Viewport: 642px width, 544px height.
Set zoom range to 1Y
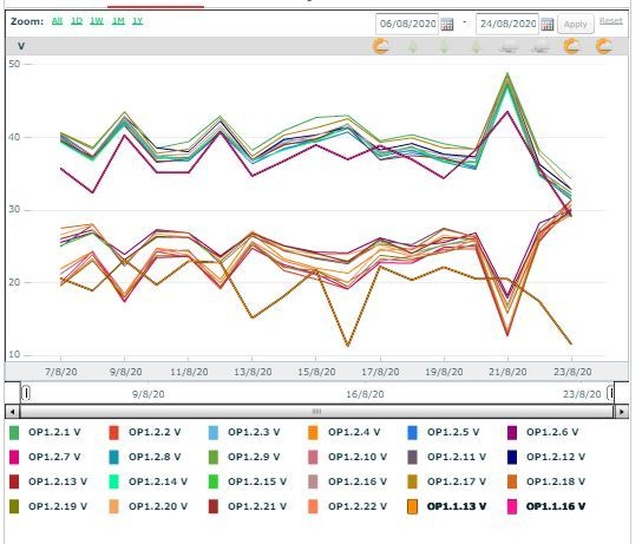[138, 21]
